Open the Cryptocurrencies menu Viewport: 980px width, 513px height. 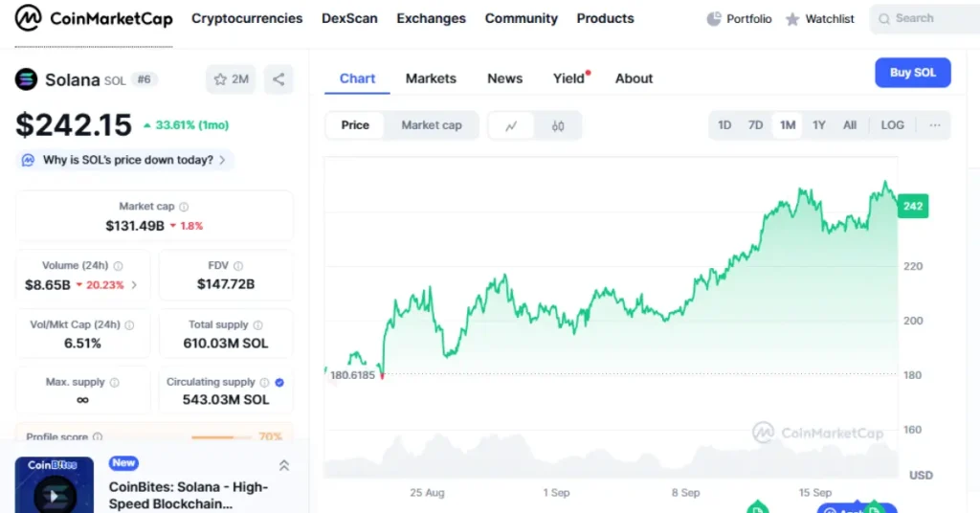coord(247,18)
